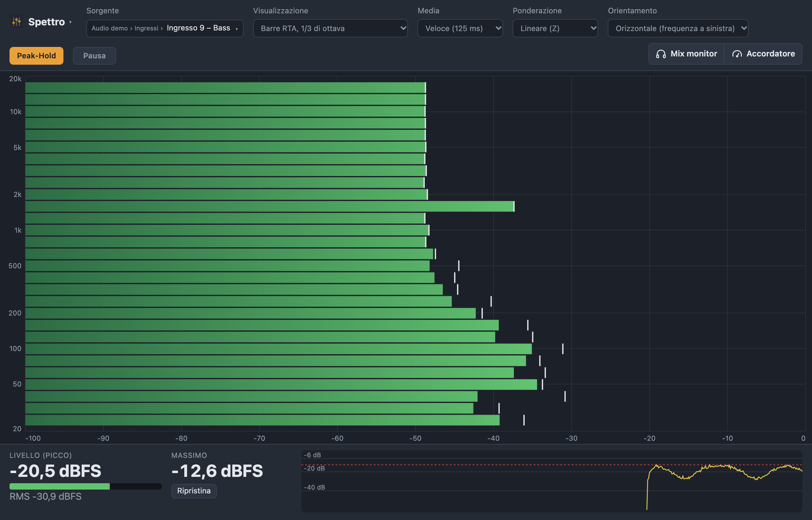Open the Ponderazione Lineare (Z) dropdown
The height and width of the screenshot is (520, 812).
(x=555, y=28)
